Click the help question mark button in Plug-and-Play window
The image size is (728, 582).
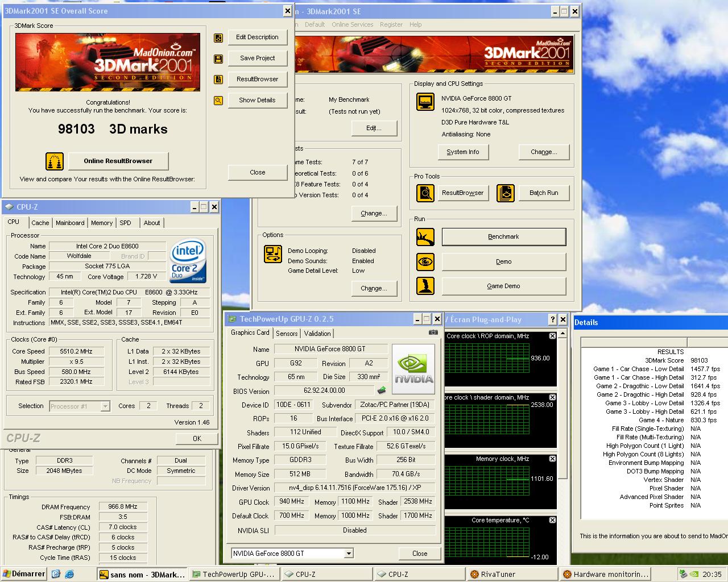point(552,319)
